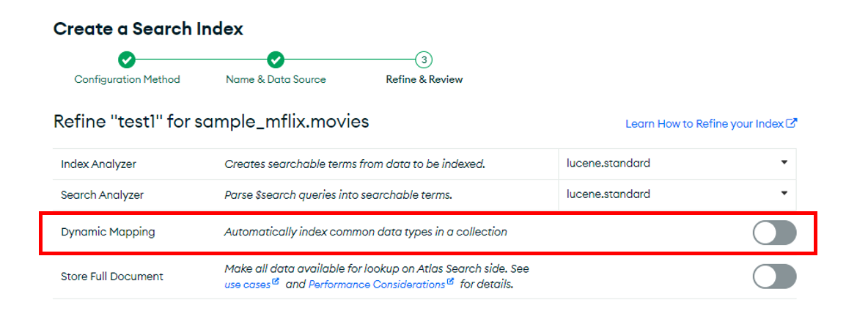Open the use cases link
Screen dimensions: 868x311
248,285
